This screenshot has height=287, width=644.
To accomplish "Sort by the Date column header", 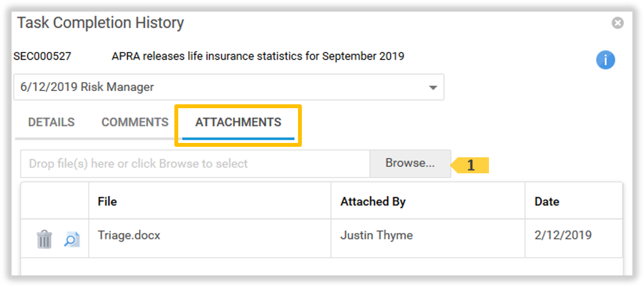I will click(x=546, y=201).
